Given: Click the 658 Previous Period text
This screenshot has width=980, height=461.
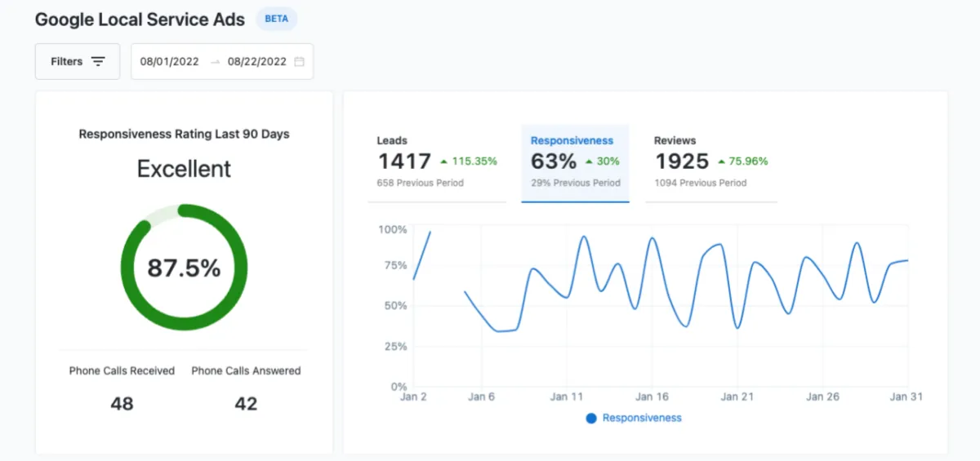Looking at the screenshot, I should pyautogui.click(x=420, y=183).
